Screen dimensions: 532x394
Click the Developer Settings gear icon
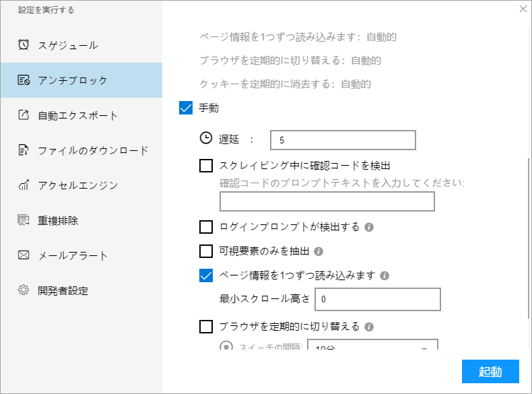pos(24,290)
